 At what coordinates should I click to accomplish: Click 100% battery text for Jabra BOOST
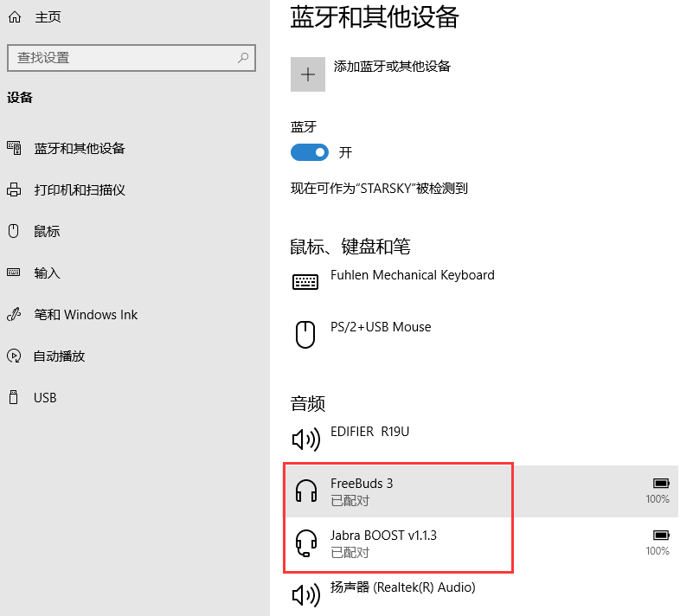pyautogui.click(x=658, y=551)
